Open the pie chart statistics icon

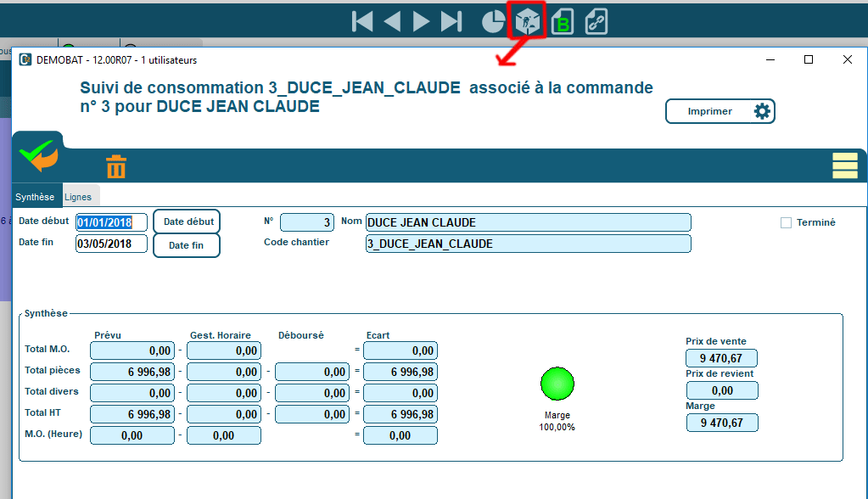[x=494, y=22]
